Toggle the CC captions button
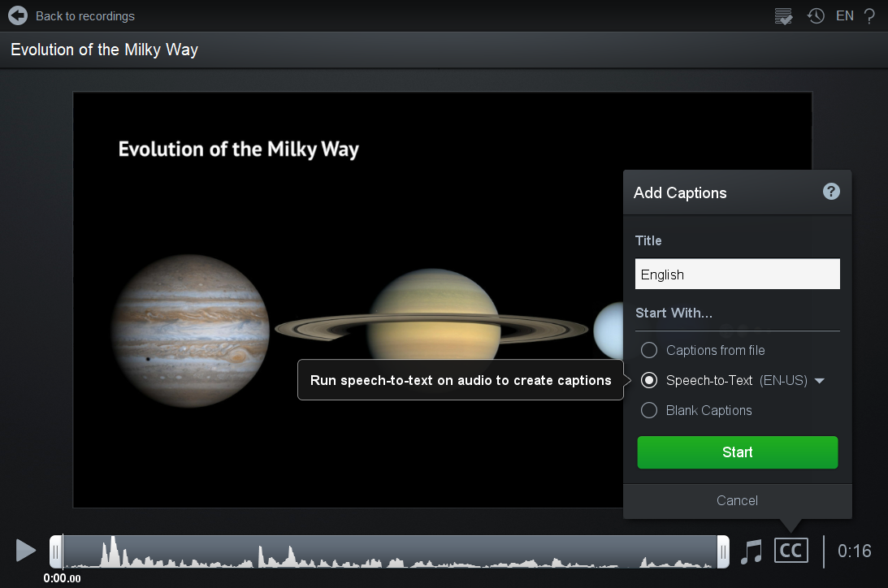 click(x=791, y=551)
